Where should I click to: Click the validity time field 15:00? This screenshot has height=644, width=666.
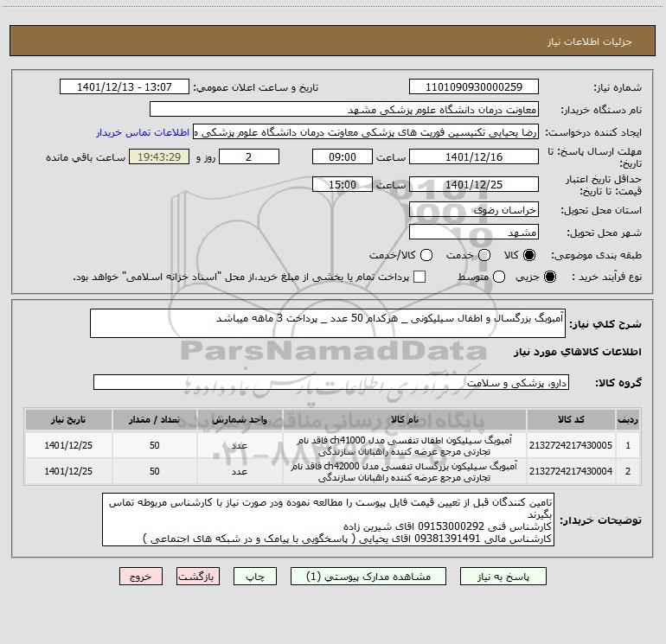click(343, 184)
